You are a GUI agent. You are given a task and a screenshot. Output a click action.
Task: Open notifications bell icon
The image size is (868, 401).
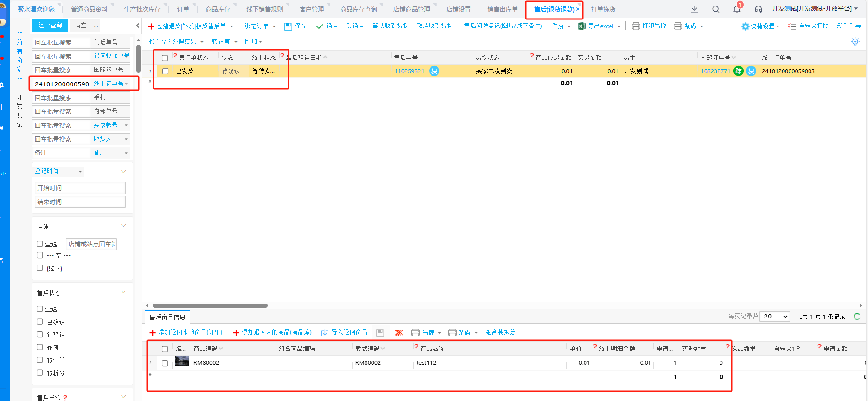[737, 9]
